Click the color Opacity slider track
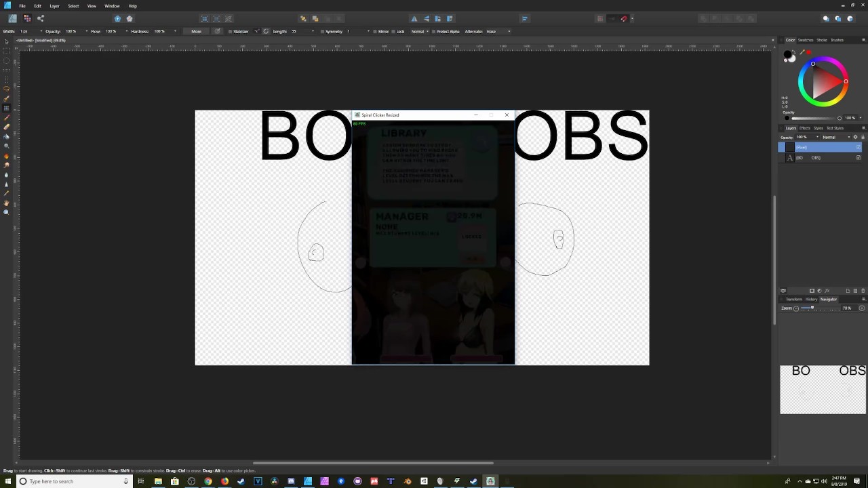 pyautogui.click(x=814, y=118)
